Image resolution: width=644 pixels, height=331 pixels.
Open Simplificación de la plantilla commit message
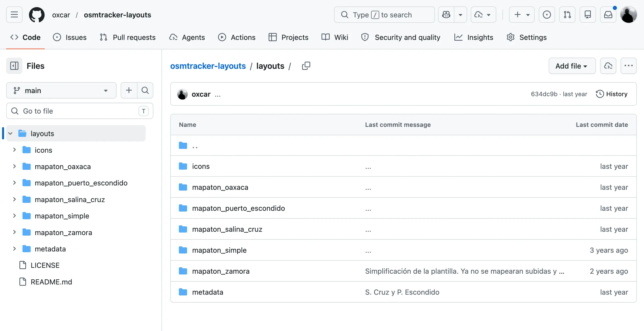[464, 271]
